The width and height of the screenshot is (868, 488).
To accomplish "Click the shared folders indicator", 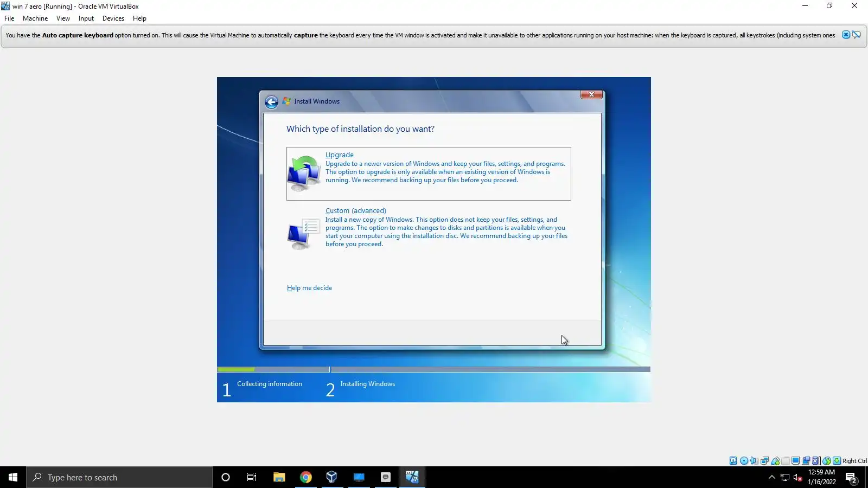I will pyautogui.click(x=785, y=461).
